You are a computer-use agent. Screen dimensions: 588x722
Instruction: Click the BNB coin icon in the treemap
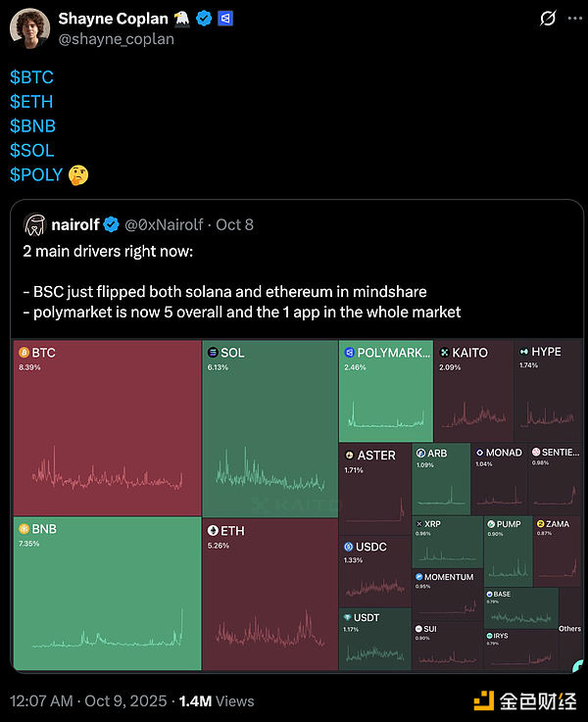pyautogui.click(x=23, y=529)
